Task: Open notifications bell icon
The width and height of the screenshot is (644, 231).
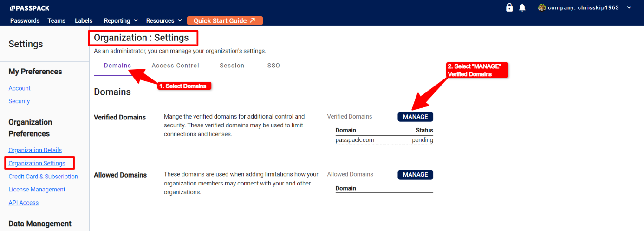Action: [x=522, y=7]
